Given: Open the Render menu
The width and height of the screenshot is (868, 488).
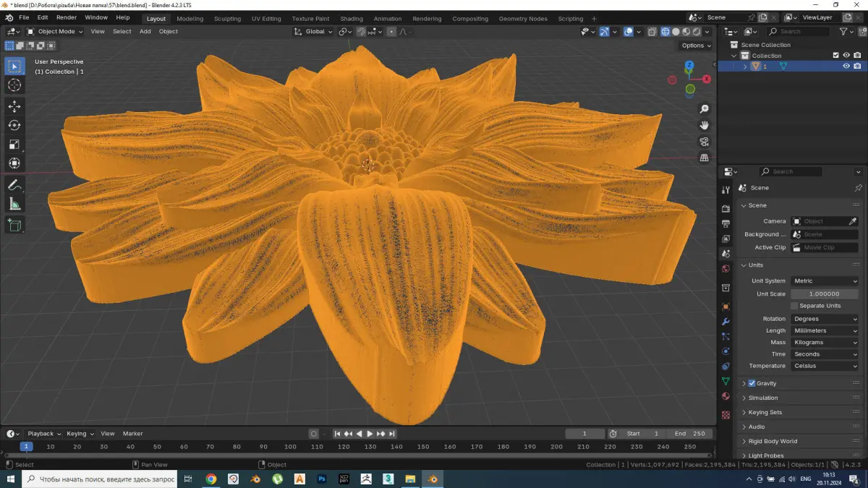Looking at the screenshot, I should [67, 17].
